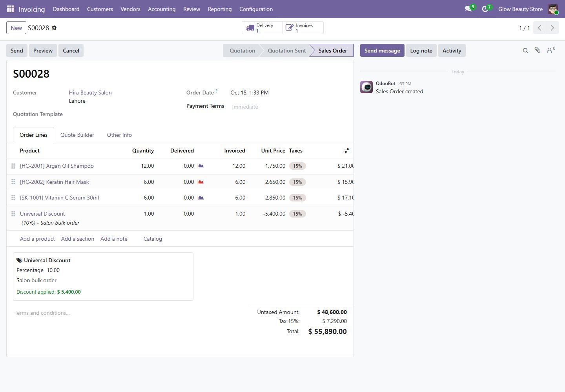Screen dimensions: 565x392
Task: Go to next record arrow
Action: pyautogui.click(x=552, y=28)
